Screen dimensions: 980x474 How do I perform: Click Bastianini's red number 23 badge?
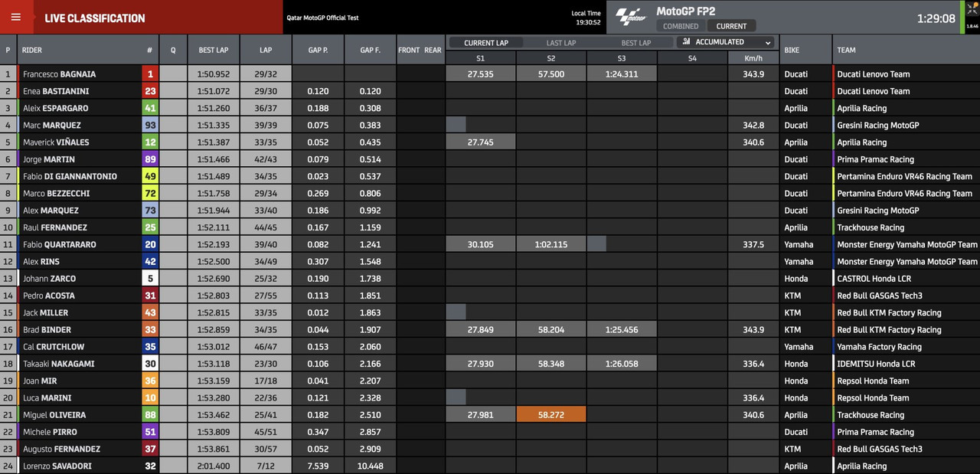click(150, 91)
